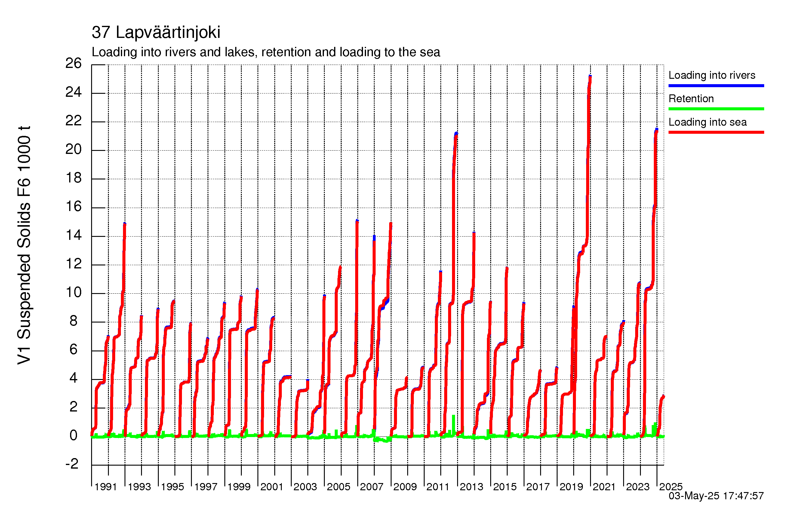Click the x-axis year label 2013
812x511 pixels.
pyautogui.click(x=472, y=487)
